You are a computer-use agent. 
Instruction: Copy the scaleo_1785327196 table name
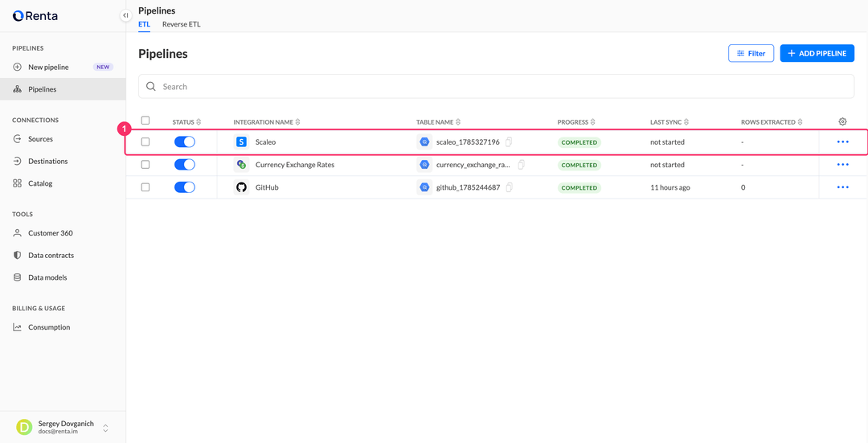point(509,142)
